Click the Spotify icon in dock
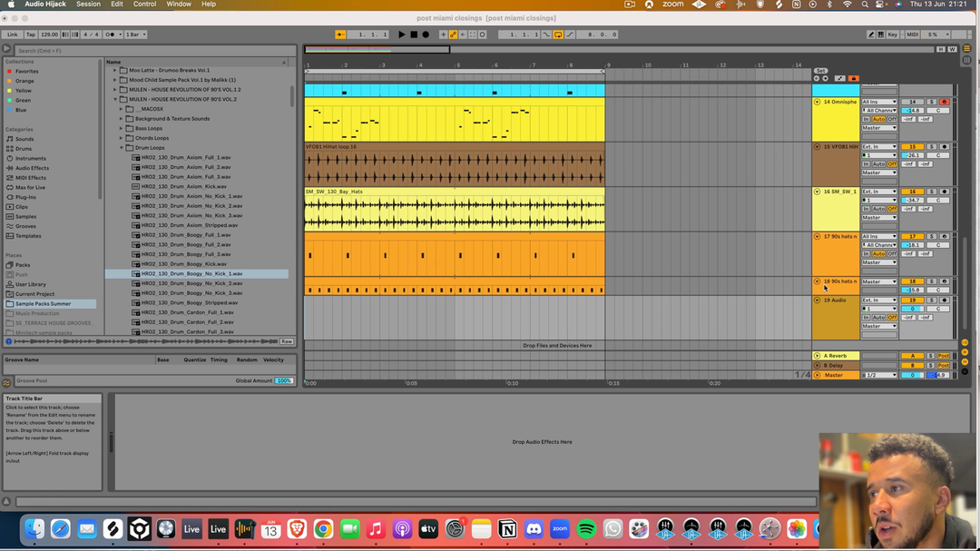 (586, 528)
